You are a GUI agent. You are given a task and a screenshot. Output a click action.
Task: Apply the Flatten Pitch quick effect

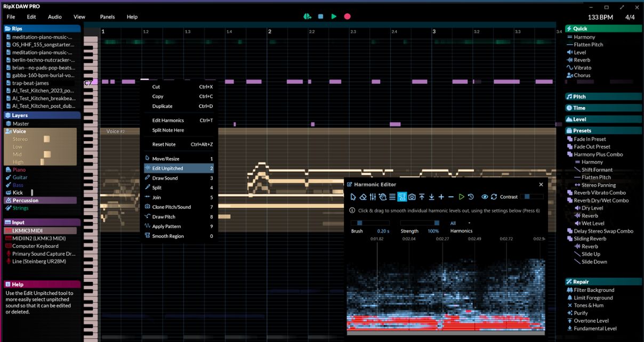point(588,45)
